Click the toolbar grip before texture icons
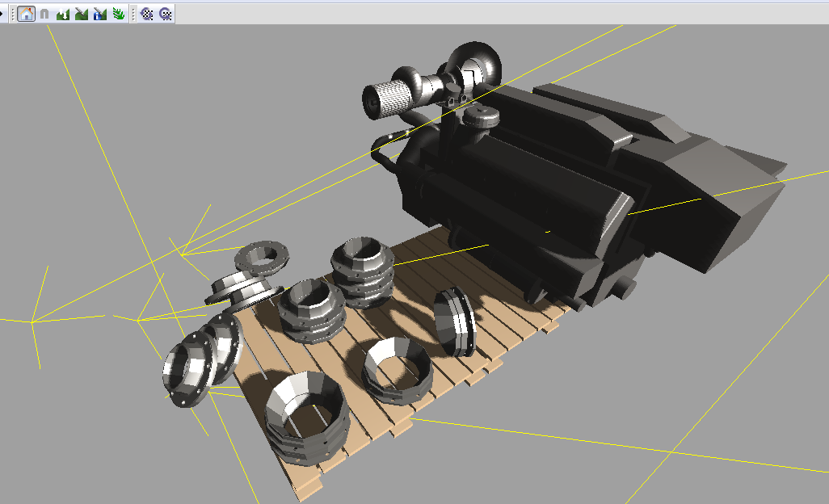 (x=133, y=15)
